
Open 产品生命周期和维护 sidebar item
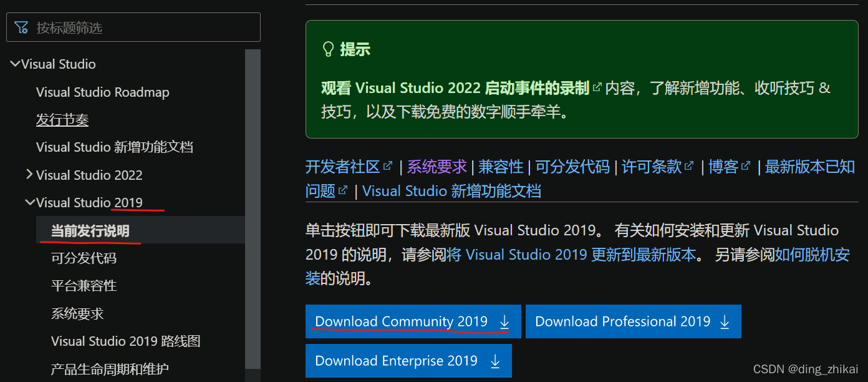tap(110, 369)
